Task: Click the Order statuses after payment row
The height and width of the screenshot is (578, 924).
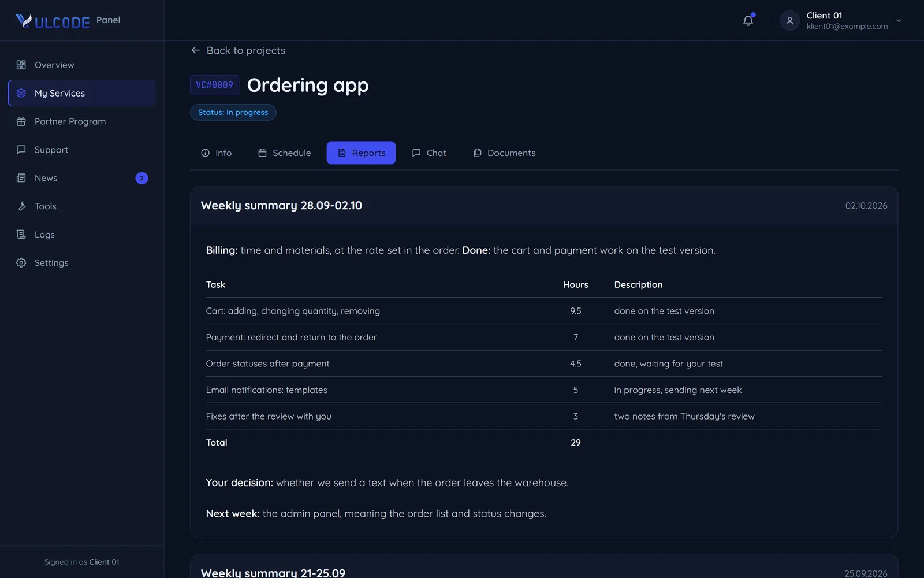Action: tap(544, 364)
